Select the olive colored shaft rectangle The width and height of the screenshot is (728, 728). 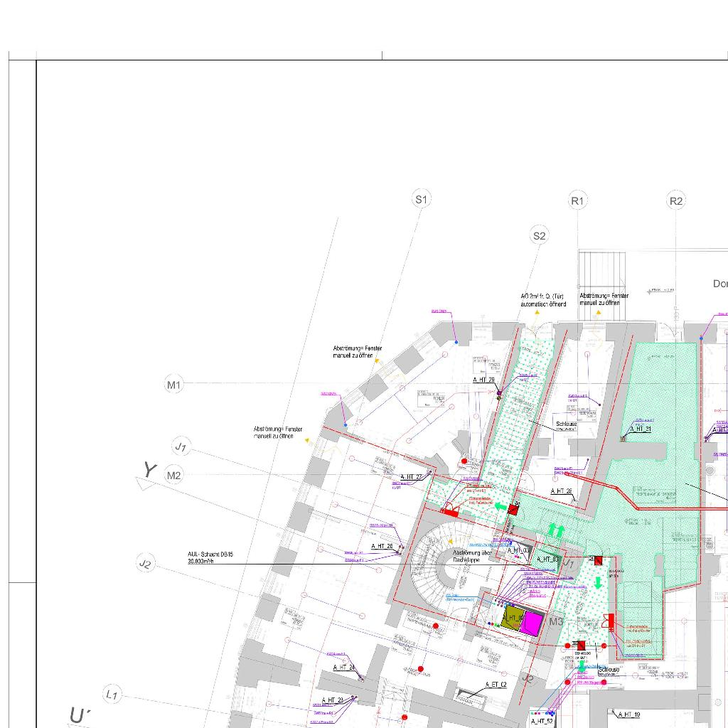click(x=511, y=617)
